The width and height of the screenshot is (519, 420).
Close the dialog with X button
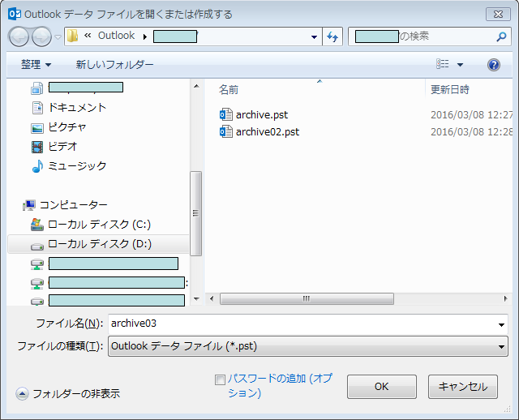(498, 15)
